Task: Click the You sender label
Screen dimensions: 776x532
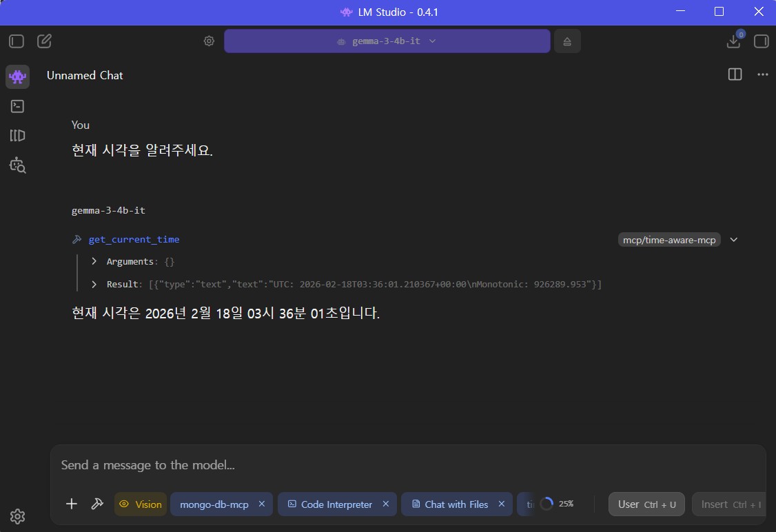Action: [x=80, y=125]
